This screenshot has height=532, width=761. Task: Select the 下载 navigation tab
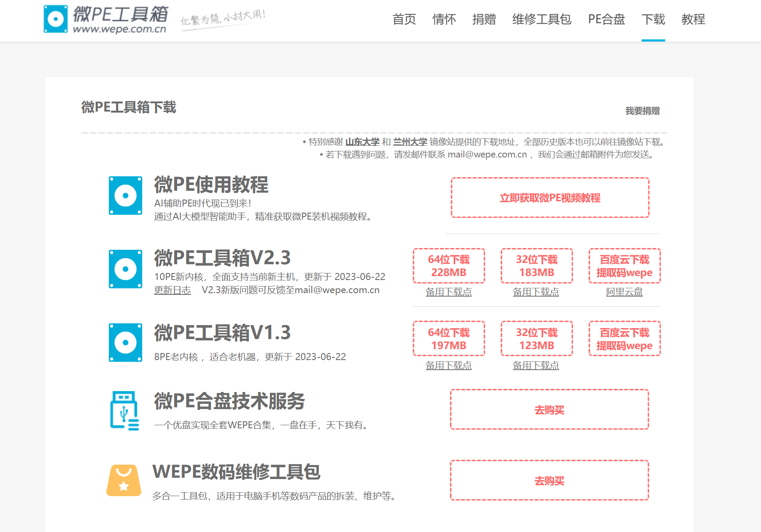pyautogui.click(x=653, y=19)
